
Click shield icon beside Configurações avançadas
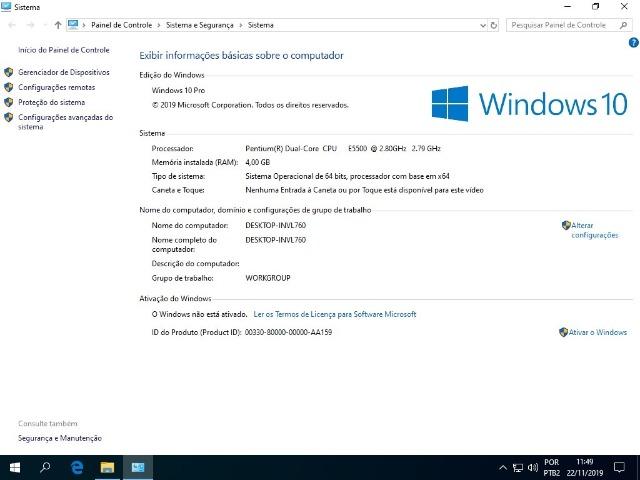pos(9,118)
